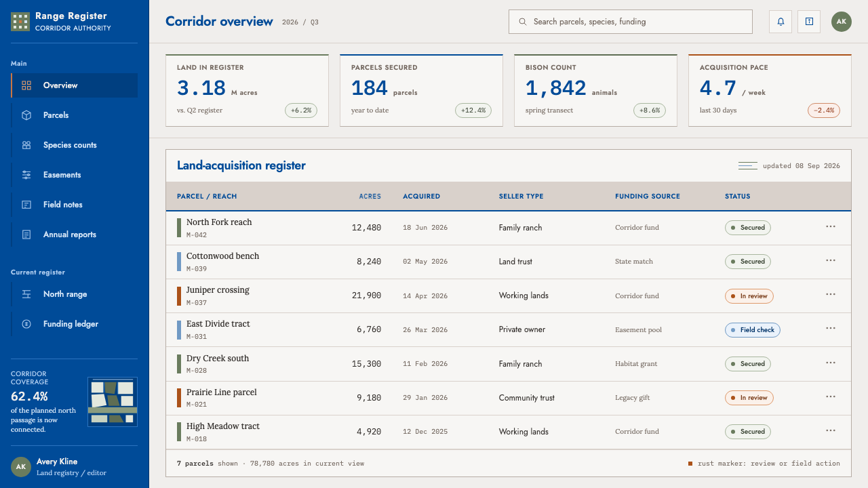Click the In review status for Juniper crossing
Screen dimensions: 868x488
[x=749, y=296]
